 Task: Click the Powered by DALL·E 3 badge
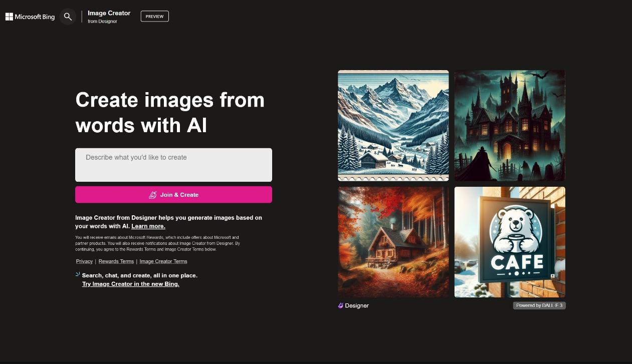[539, 305]
